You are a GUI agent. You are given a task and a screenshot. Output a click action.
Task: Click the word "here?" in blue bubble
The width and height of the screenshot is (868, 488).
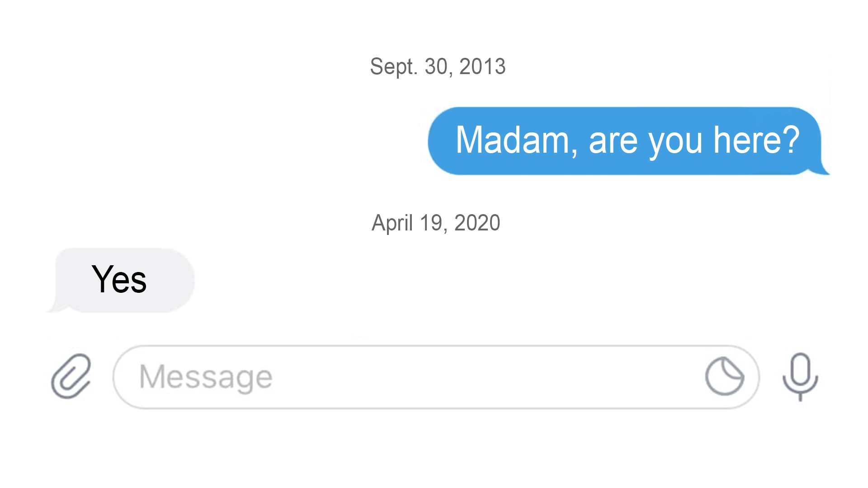click(x=756, y=140)
